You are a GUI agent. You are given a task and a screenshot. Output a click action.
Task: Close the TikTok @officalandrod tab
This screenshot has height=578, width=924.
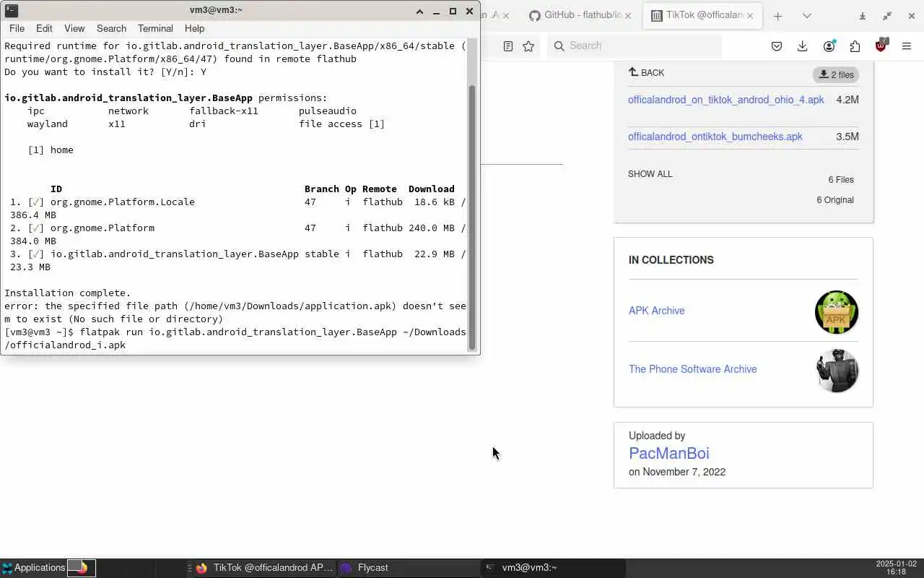[x=750, y=15]
